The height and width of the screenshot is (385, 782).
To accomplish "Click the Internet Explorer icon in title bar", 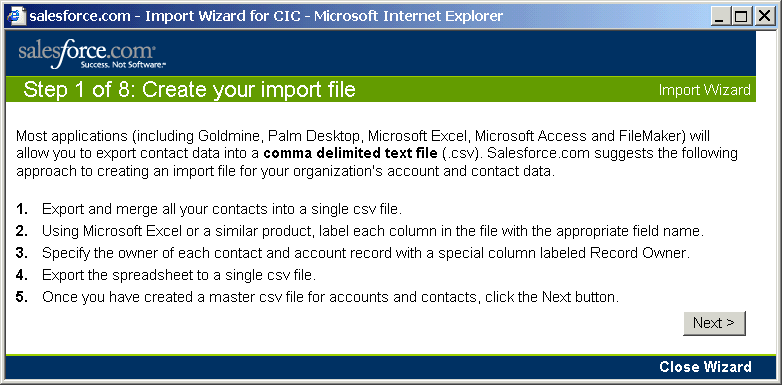I will 17,16.
